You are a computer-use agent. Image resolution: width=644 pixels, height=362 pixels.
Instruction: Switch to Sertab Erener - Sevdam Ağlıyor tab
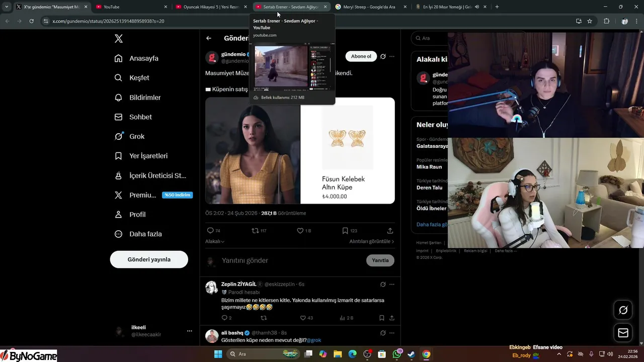[x=292, y=7]
